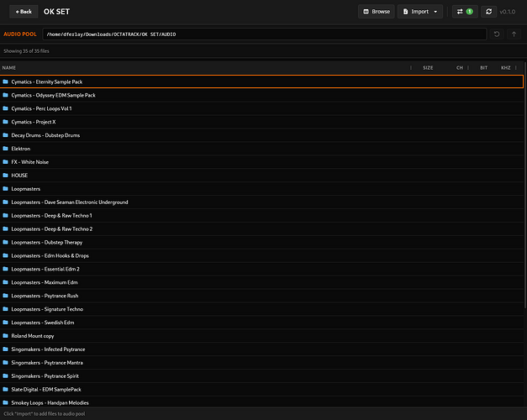Screen dimensions: 527x420
Task: Select Loopmasters - Edm Hooks & Drops
Action: pyautogui.click(x=261, y=255)
